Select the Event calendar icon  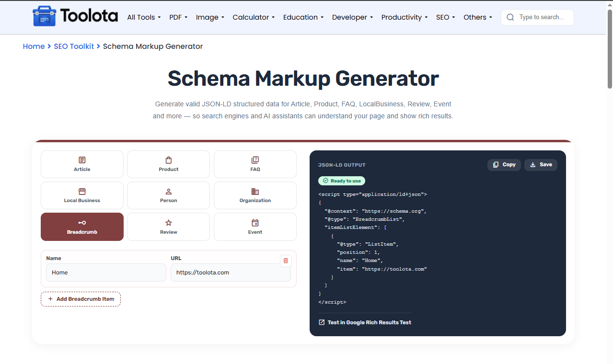tap(255, 223)
